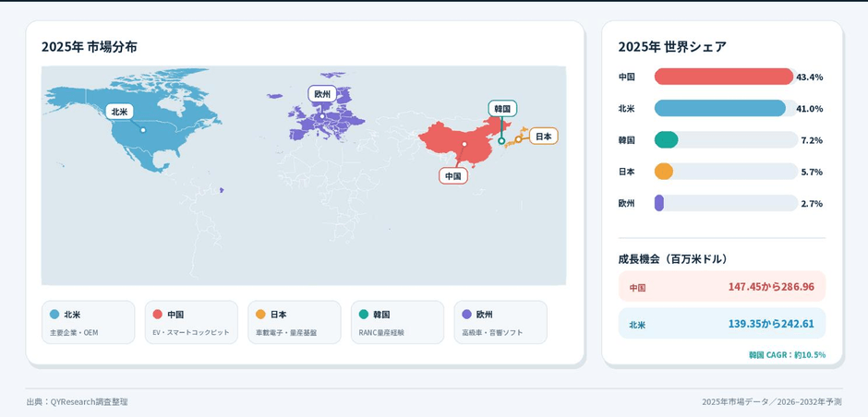Viewport: 868px width, 417px height.
Task: Click the purple 欧州 share bar
Action: [658, 203]
